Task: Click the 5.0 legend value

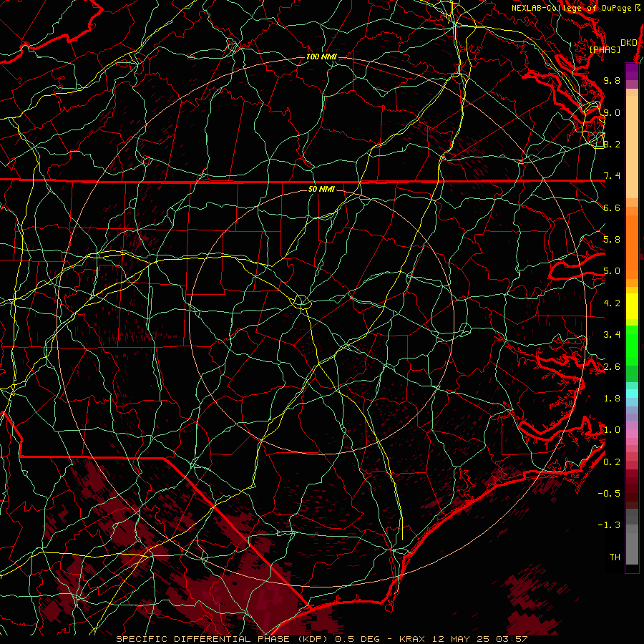Action: (612, 271)
